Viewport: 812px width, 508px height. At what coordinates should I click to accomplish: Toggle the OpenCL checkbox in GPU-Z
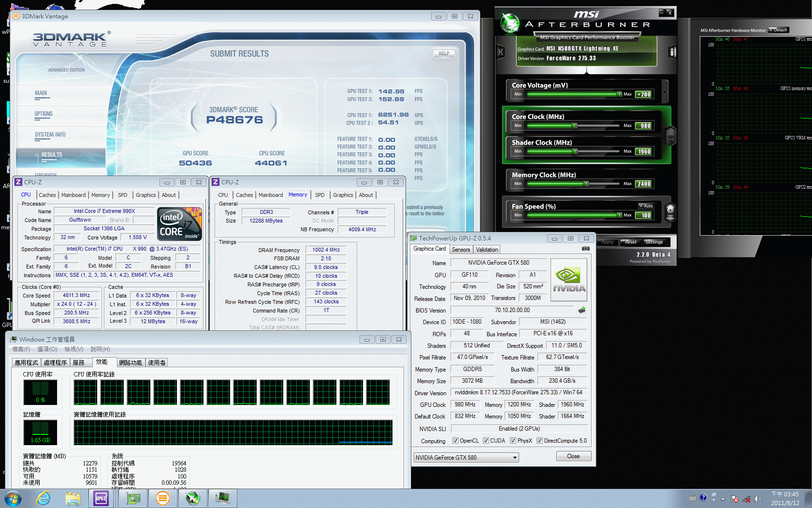click(455, 441)
